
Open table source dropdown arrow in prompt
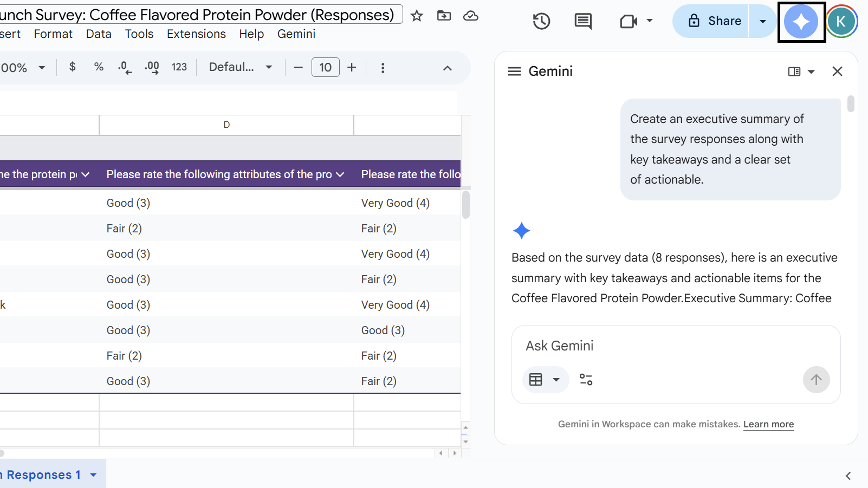556,380
